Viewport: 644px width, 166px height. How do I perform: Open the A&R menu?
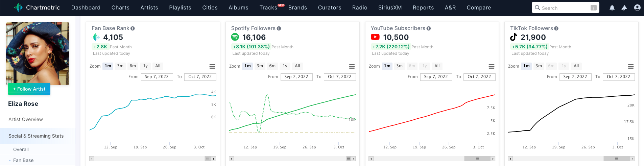coord(450,7)
